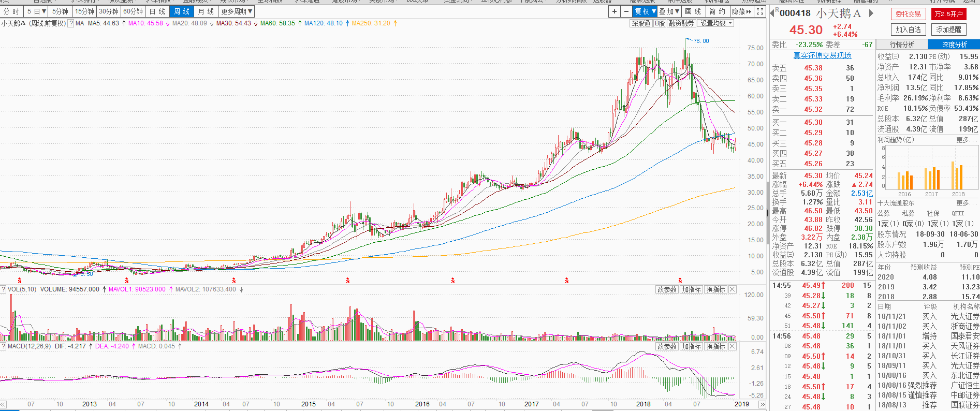Select 30分钟 period
This screenshot has height=411, width=980.
click(109, 11)
